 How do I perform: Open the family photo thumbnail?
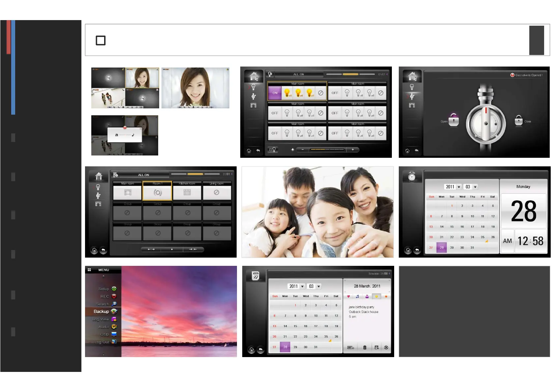point(318,212)
